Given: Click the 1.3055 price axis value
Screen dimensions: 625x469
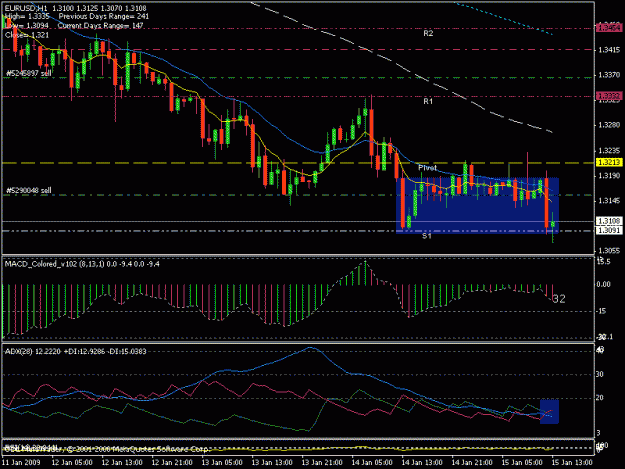Looking at the screenshot, I should (x=609, y=251).
